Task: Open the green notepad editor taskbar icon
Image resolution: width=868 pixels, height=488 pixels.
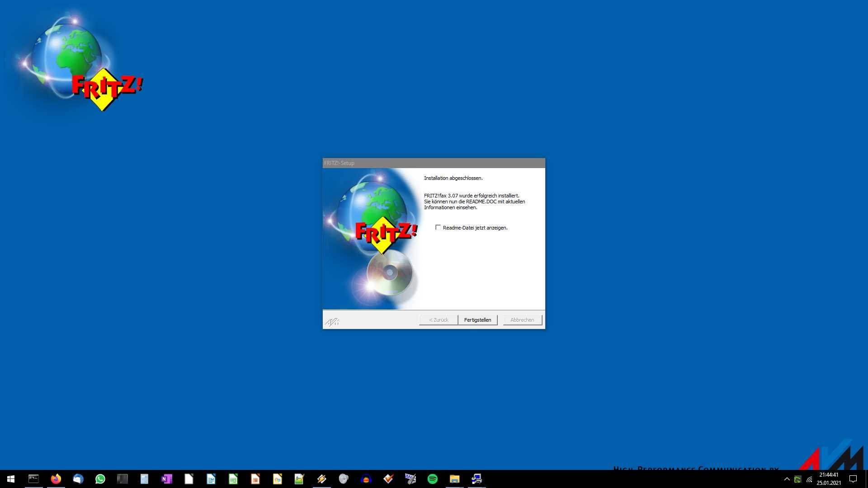Action: (x=299, y=479)
